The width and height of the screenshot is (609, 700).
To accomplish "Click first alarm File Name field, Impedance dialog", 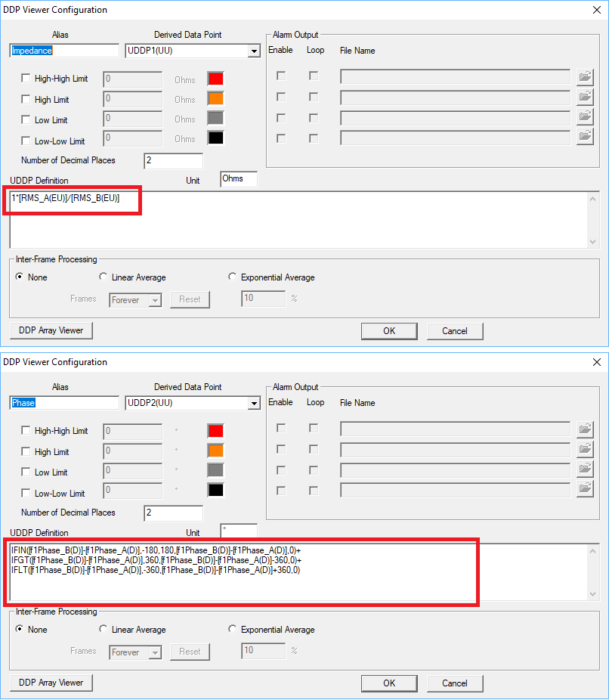I will (455, 76).
